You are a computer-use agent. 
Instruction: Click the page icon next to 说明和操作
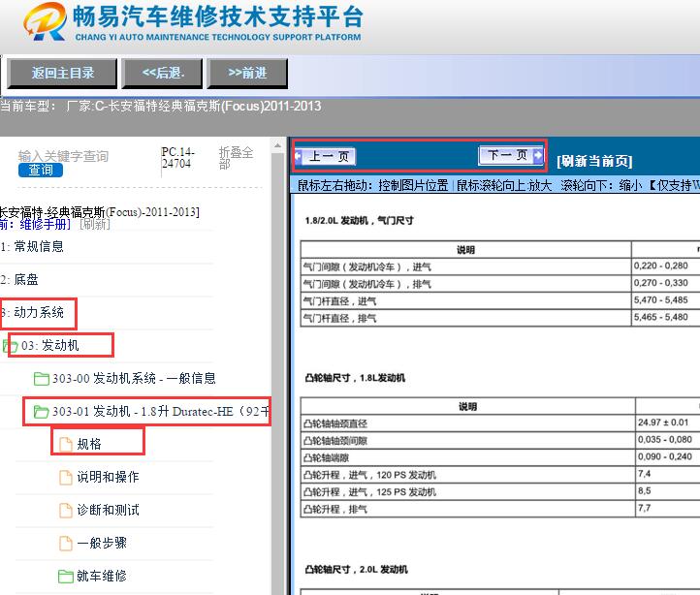coord(66,477)
